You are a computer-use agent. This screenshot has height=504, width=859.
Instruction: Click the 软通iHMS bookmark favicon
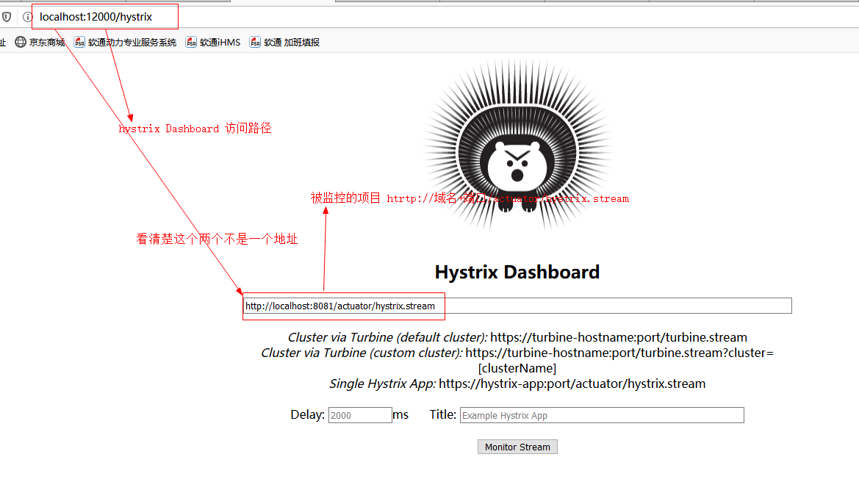190,42
